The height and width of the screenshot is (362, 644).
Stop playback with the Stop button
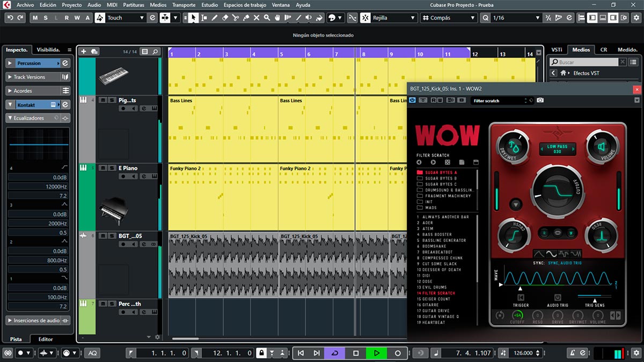(x=356, y=353)
